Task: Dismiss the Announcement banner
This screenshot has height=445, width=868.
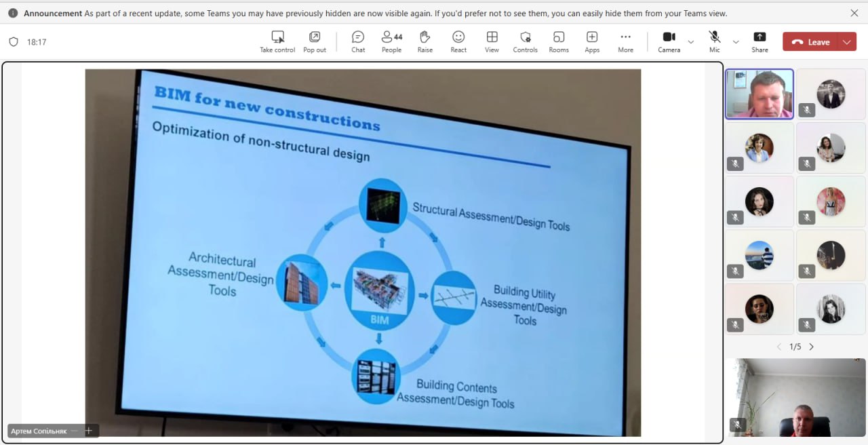Action: pos(854,13)
